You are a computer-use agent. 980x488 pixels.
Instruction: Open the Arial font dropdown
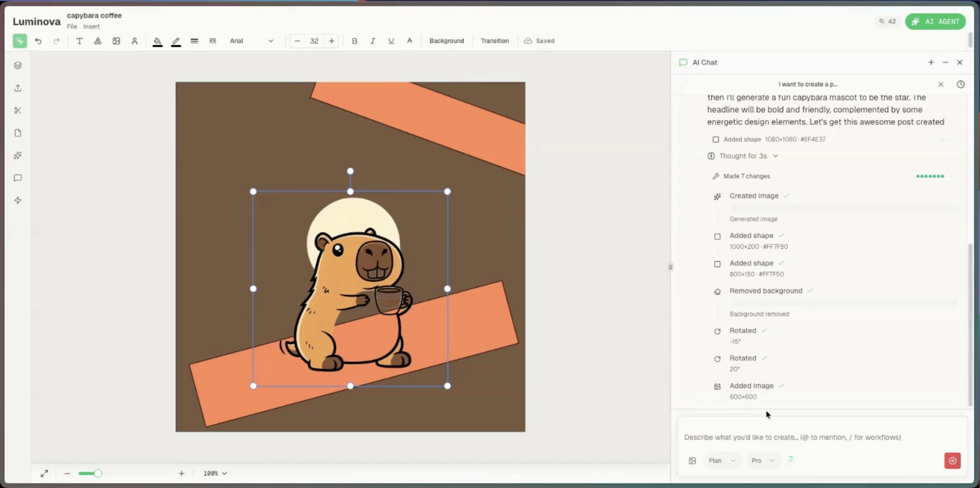tap(251, 41)
